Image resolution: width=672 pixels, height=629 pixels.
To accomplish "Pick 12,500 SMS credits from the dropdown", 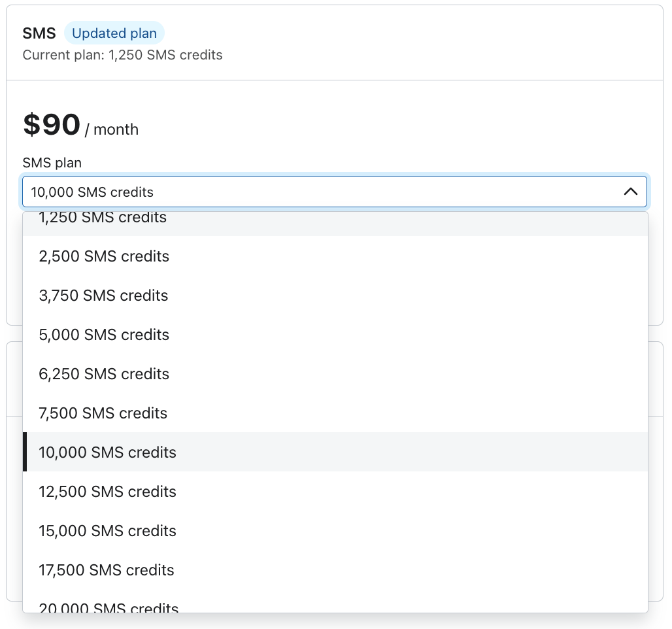I will click(x=107, y=492).
